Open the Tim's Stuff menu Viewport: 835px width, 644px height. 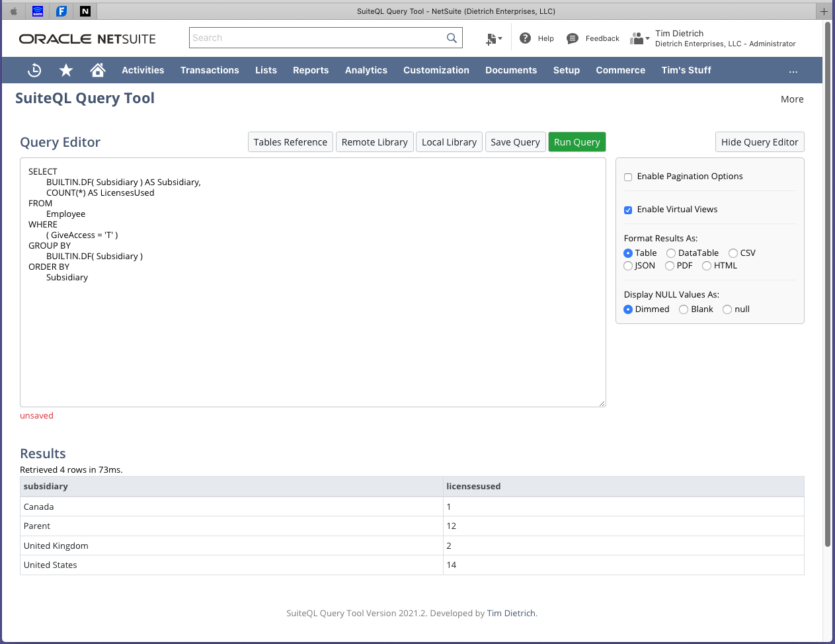pyautogui.click(x=686, y=70)
